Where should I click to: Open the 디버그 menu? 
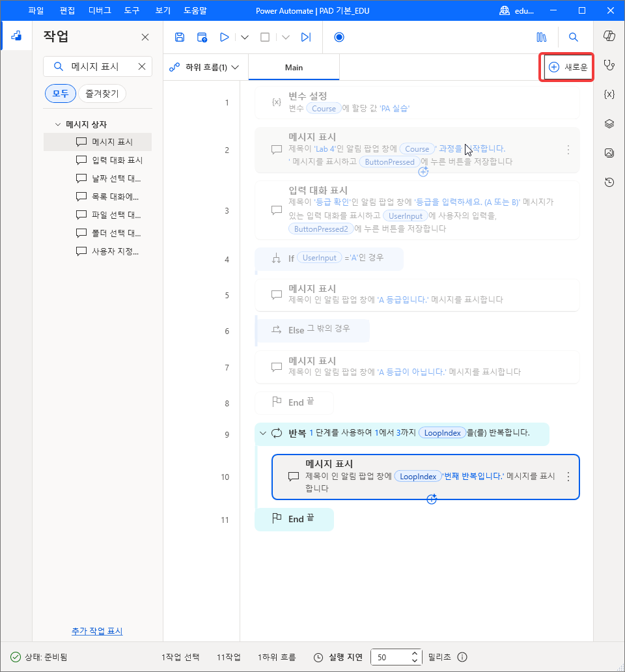100,10
